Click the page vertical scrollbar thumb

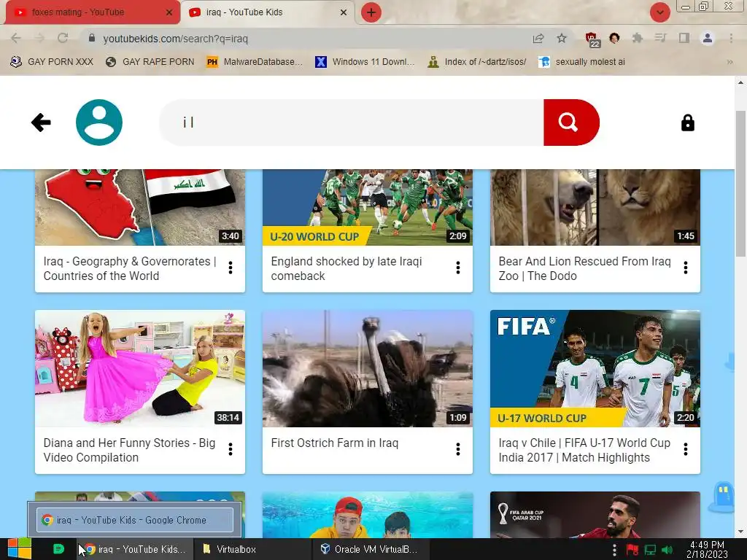pos(740,183)
